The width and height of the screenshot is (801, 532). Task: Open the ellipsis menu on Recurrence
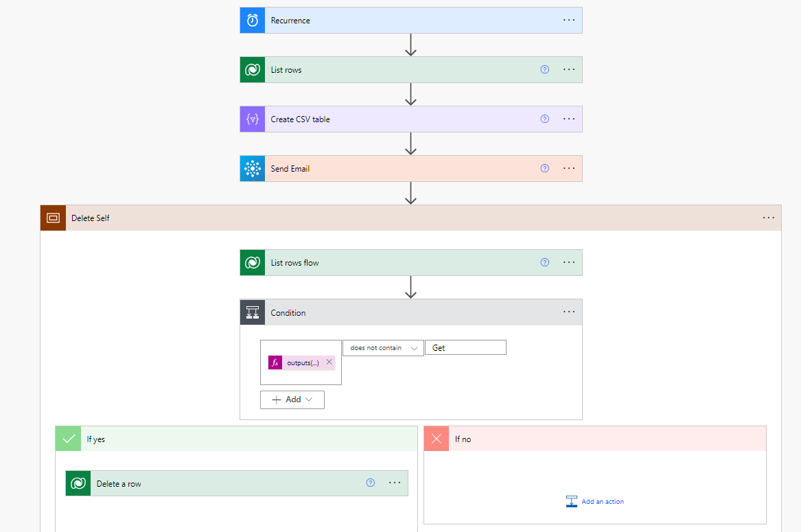pyautogui.click(x=568, y=20)
